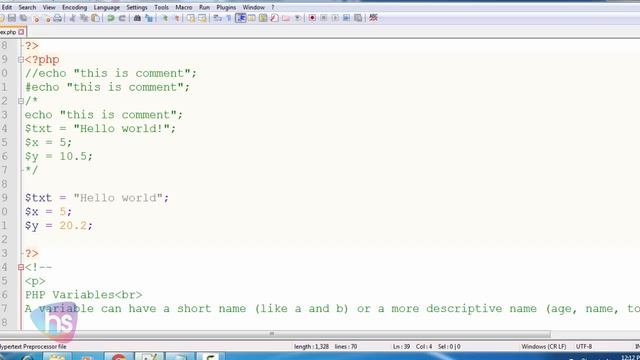Click the Close document toolbar icon
Screen dimensions: 640x360
36,18
